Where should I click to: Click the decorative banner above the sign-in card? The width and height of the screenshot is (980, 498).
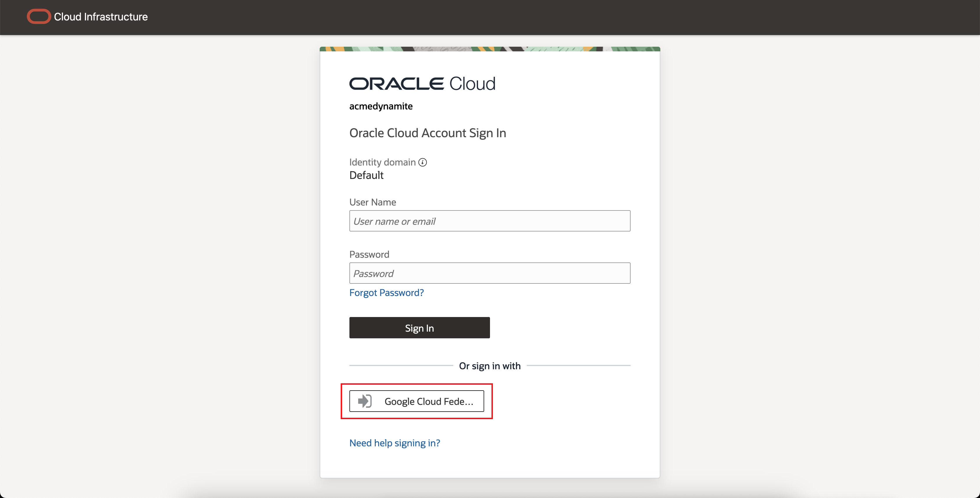tap(489, 49)
